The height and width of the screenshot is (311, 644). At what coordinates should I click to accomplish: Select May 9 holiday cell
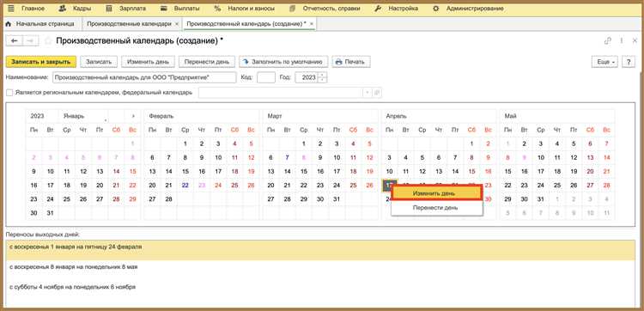[x=524, y=157]
